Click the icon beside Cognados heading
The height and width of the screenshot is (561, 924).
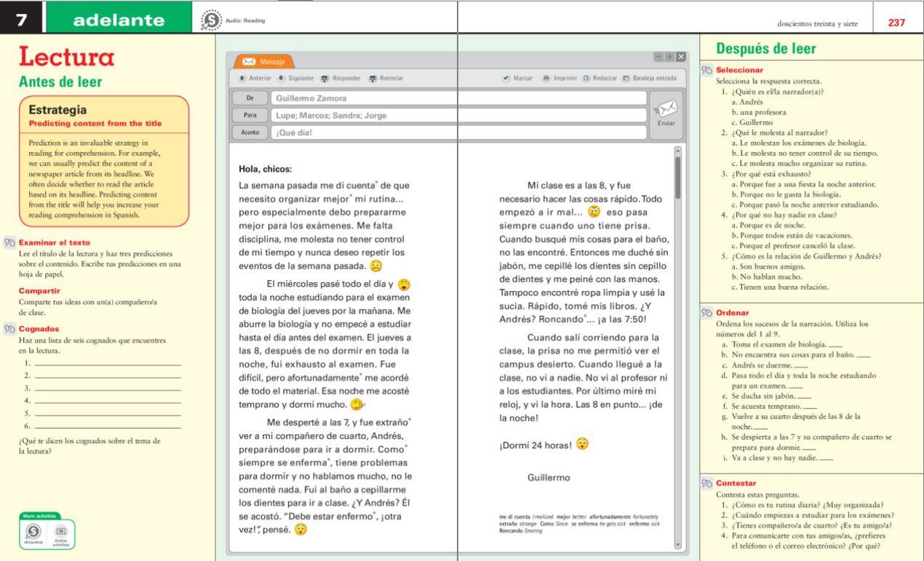pos(11,329)
